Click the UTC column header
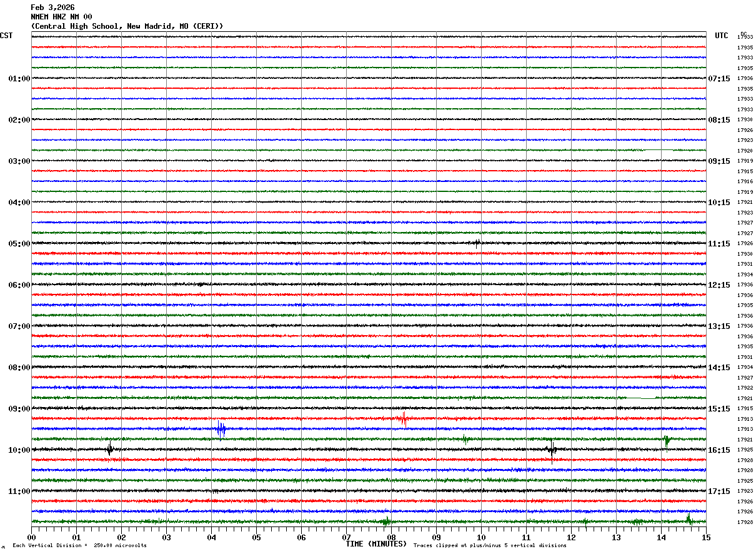 (722, 36)
